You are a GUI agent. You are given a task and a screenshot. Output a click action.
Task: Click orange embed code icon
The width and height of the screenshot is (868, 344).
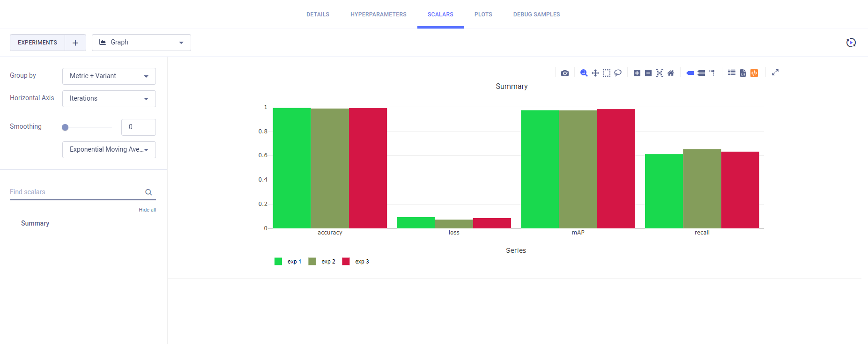point(754,73)
